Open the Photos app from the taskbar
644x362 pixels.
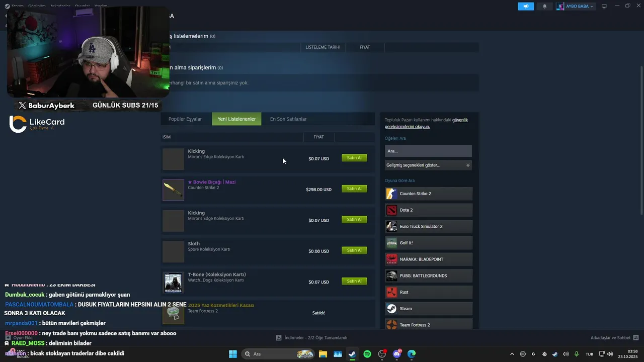pyautogui.click(x=338, y=354)
